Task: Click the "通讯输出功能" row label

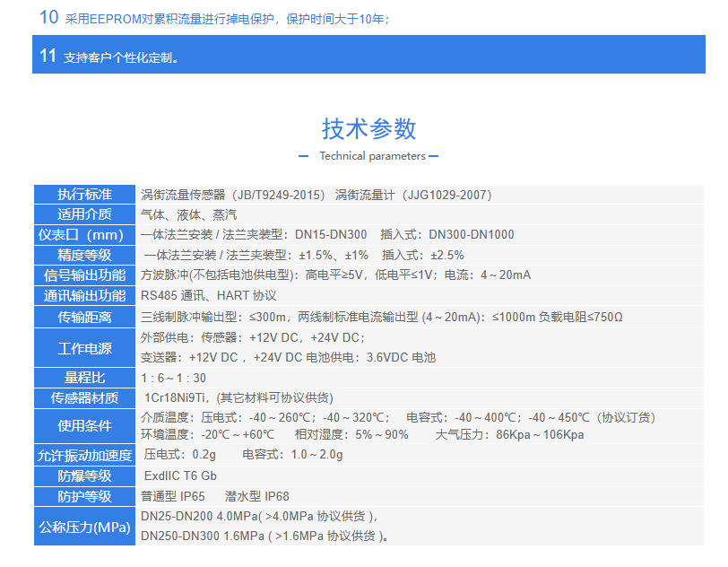Action: pyautogui.click(x=85, y=295)
